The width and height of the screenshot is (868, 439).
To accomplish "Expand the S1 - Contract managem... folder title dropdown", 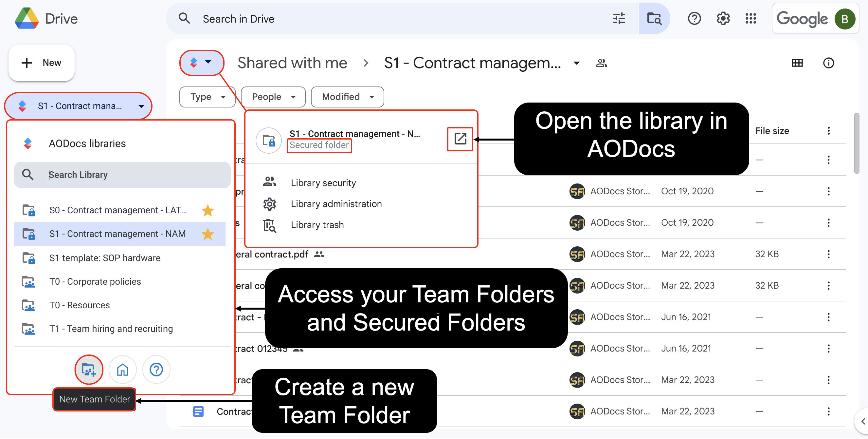I will (576, 63).
